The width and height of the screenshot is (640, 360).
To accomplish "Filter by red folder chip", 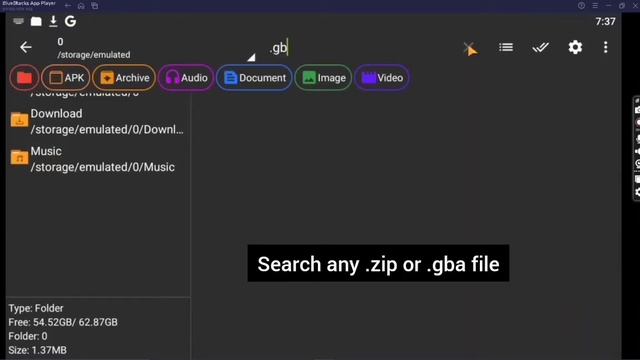I will (x=24, y=78).
